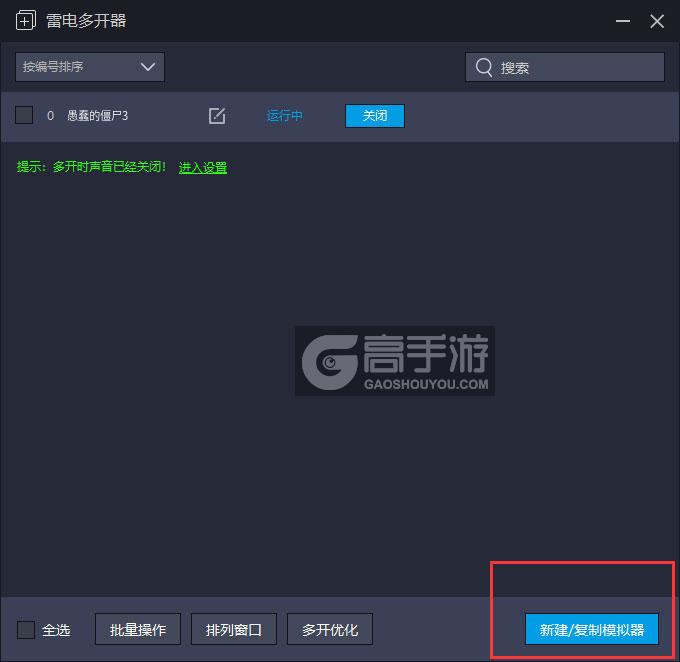
Task: Click the rename edit icon for 愚蠢的僵尸3
Action: pyautogui.click(x=217, y=115)
